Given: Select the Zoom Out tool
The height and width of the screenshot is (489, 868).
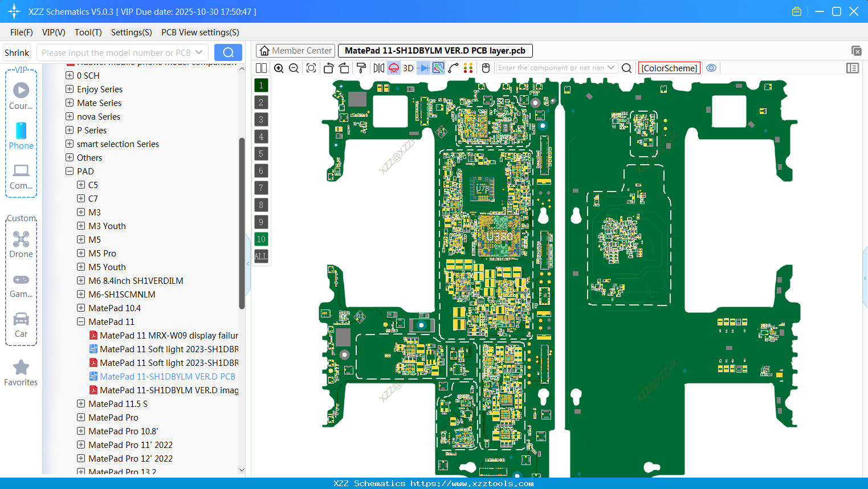Looking at the screenshot, I should coord(293,68).
